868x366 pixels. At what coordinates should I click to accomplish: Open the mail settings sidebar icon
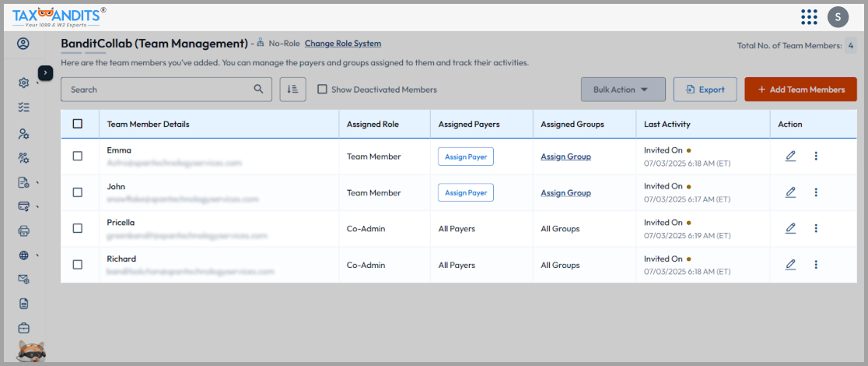tap(23, 280)
